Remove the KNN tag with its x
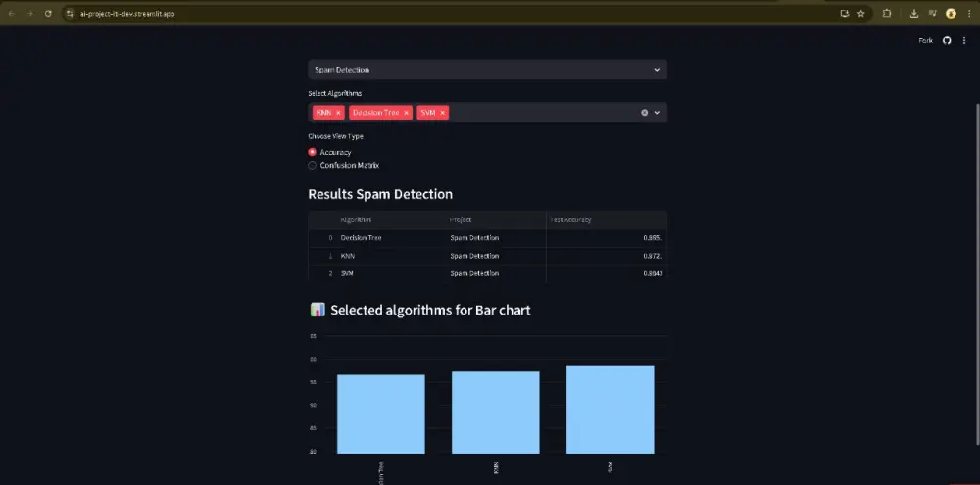 pyautogui.click(x=338, y=113)
